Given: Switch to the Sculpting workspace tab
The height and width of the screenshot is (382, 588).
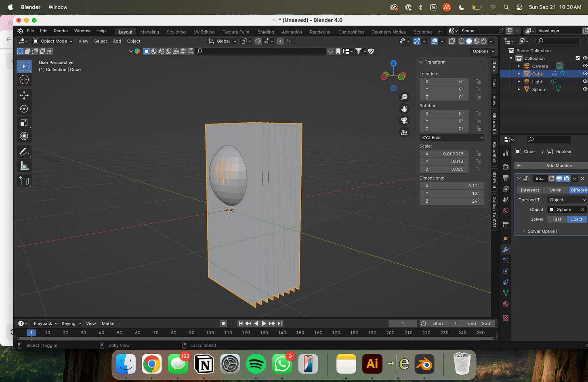Looking at the screenshot, I should [176, 32].
